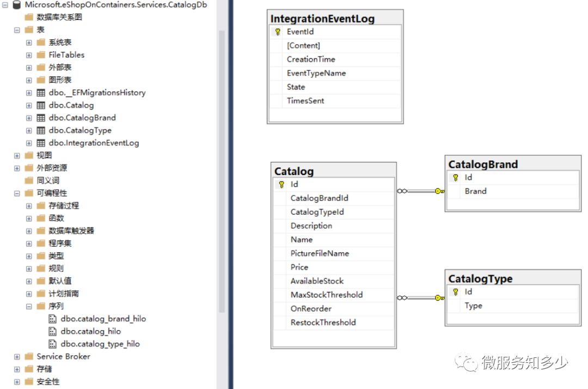Collapse the 可编程性 folder

click(17, 193)
